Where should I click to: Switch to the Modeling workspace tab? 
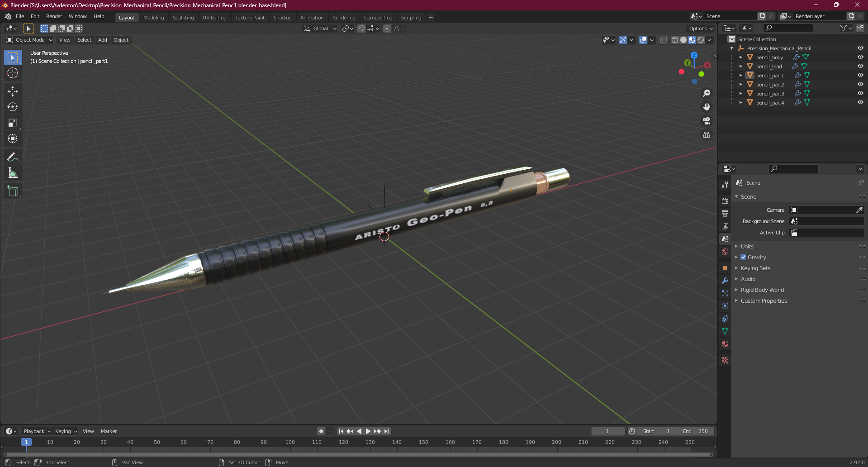click(154, 18)
